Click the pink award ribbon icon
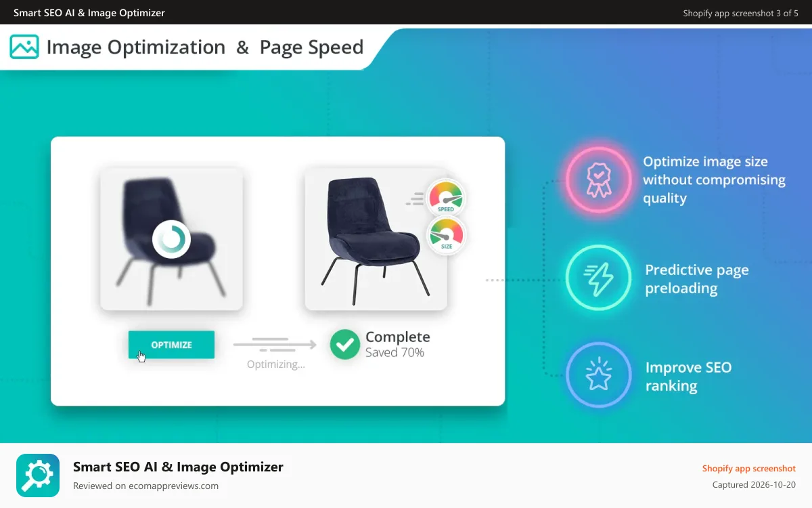This screenshot has width=812, height=508. 597,179
